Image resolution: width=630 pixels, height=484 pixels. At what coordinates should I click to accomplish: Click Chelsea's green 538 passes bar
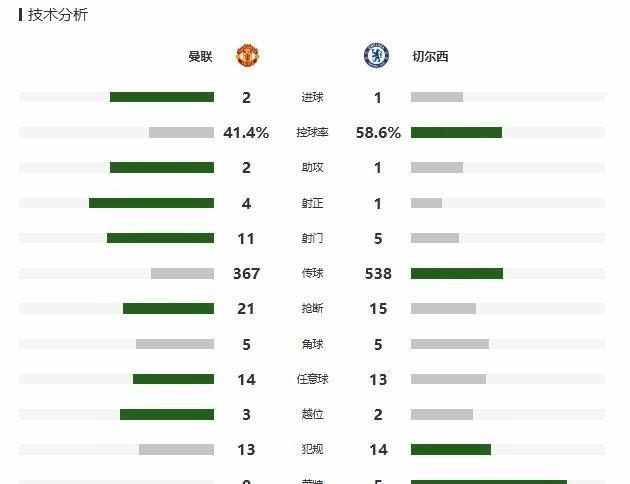[x=457, y=274]
